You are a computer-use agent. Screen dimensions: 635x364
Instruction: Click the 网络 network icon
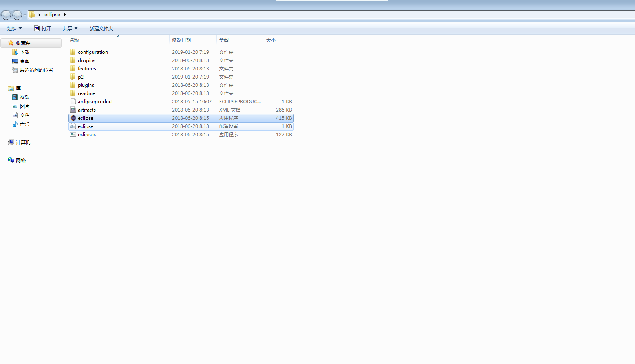tap(11, 160)
